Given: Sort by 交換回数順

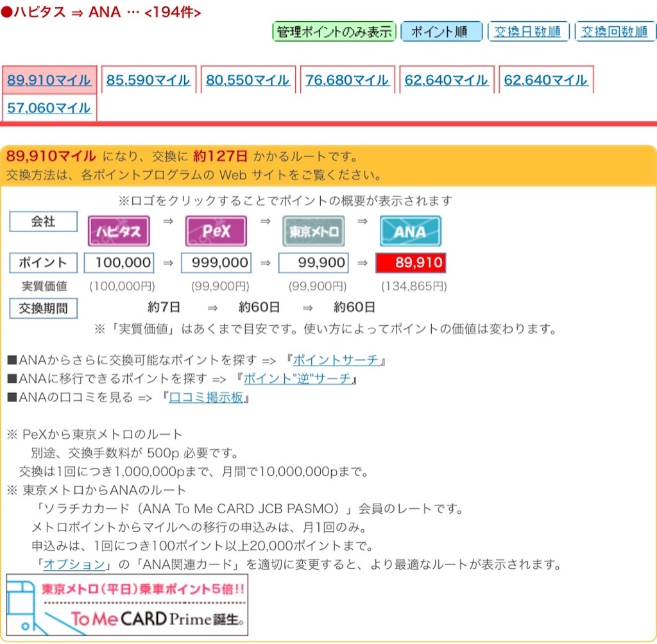Looking at the screenshot, I should click(x=615, y=31).
